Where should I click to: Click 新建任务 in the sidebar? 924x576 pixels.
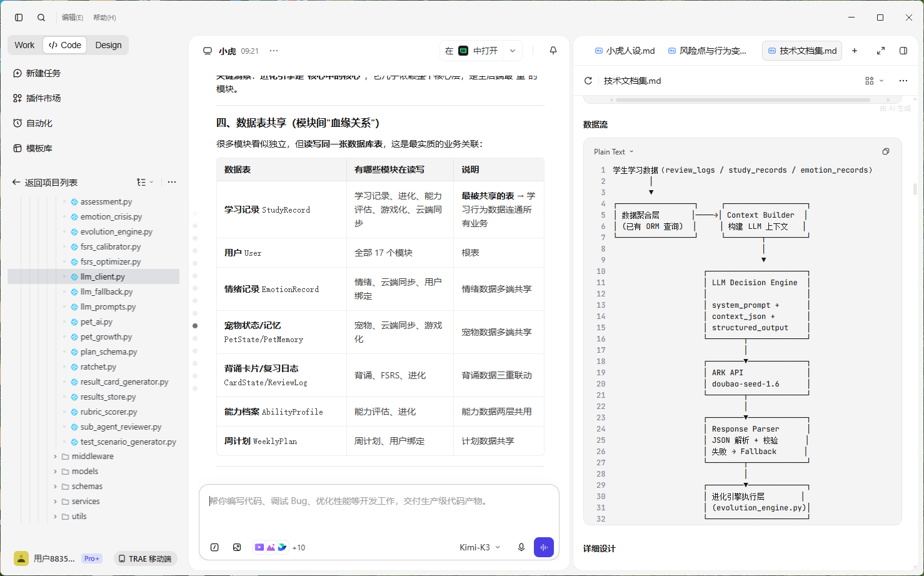[37, 73]
